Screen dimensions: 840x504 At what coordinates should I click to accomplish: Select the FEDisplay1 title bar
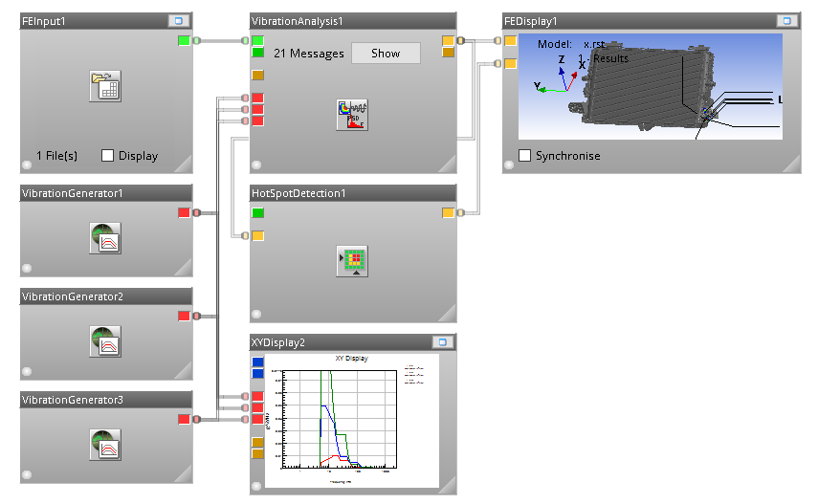click(x=631, y=20)
